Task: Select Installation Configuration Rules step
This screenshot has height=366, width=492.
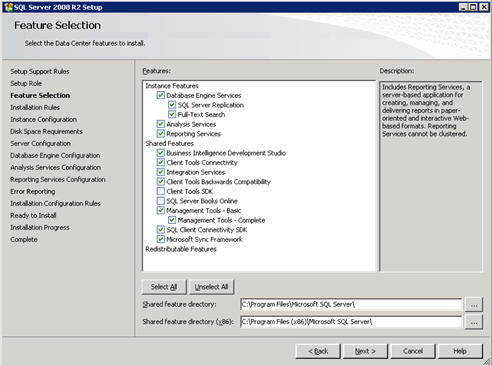Action: click(x=55, y=203)
